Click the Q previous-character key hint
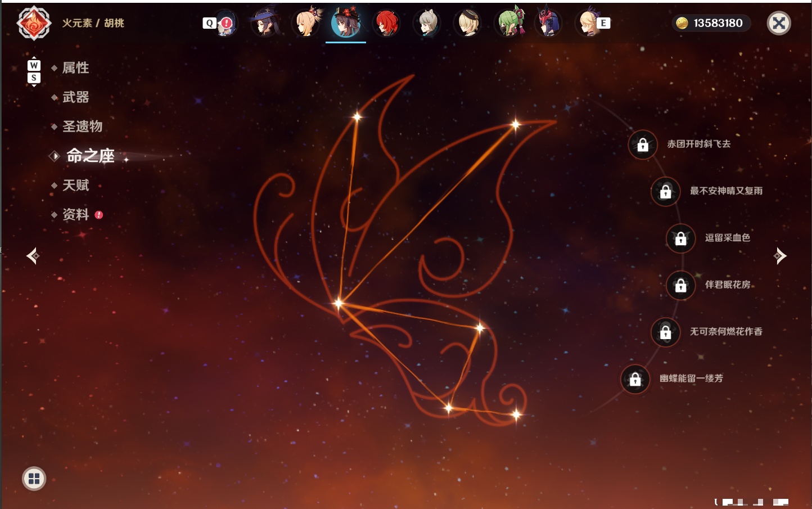 pyautogui.click(x=209, y=23)
